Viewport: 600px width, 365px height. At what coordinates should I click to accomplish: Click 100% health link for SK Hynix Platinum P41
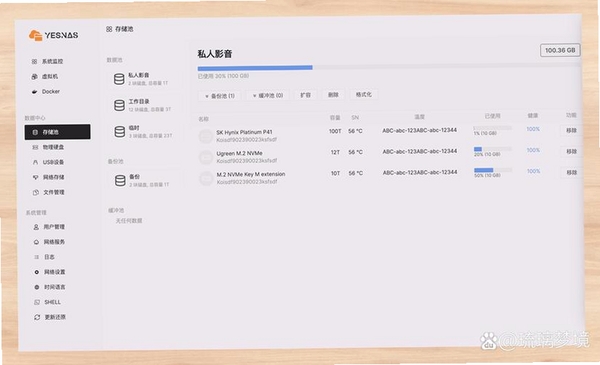click(533, 129)
